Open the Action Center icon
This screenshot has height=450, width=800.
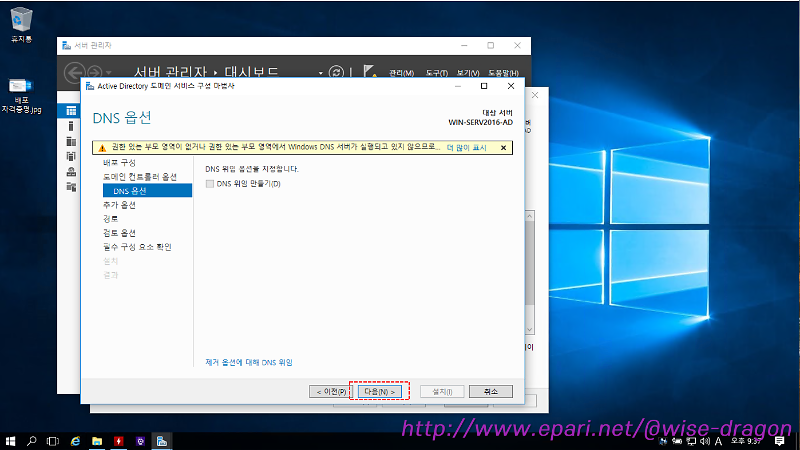[779, 441]
